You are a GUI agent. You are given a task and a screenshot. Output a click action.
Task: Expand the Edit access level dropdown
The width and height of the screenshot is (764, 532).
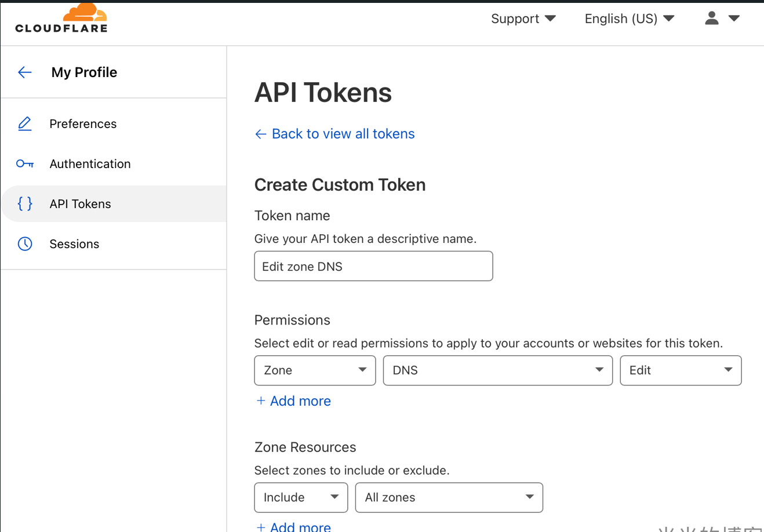[x=681, y=370]
